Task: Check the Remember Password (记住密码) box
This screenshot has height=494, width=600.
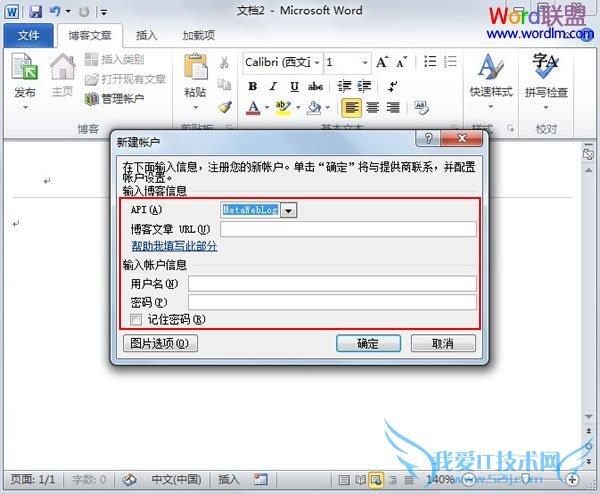Action: pyautogui.click(x=136, y=320)
